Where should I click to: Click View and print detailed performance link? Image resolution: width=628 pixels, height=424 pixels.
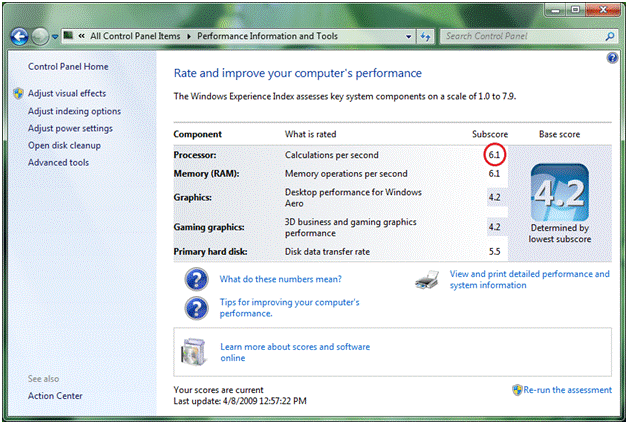tap(529, 279)
